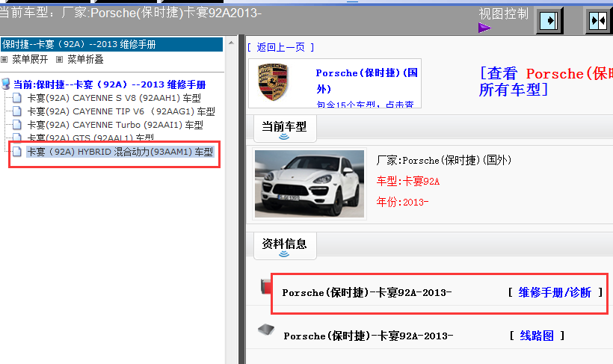Click the gray book icon for 线路图

(x=267, y=330)
